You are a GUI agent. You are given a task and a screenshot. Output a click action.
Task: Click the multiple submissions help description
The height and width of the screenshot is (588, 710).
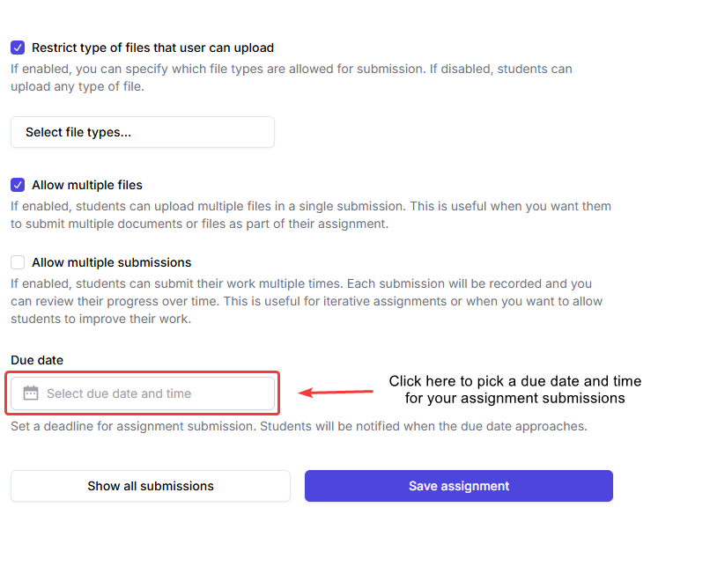306,301
